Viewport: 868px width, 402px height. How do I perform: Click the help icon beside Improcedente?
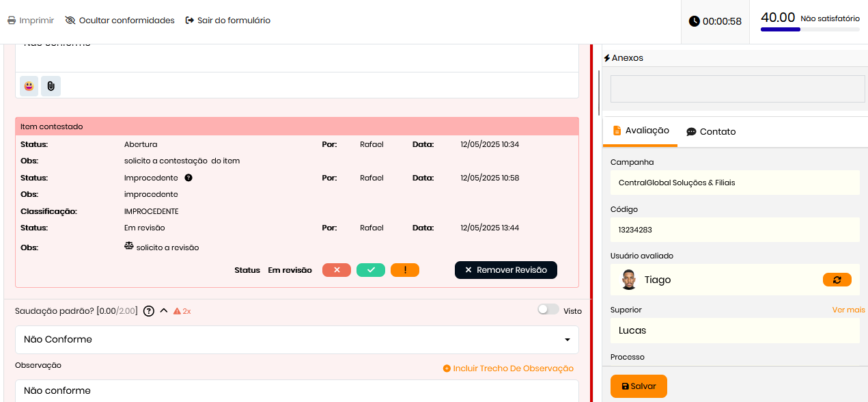click(x=188, y=178)
